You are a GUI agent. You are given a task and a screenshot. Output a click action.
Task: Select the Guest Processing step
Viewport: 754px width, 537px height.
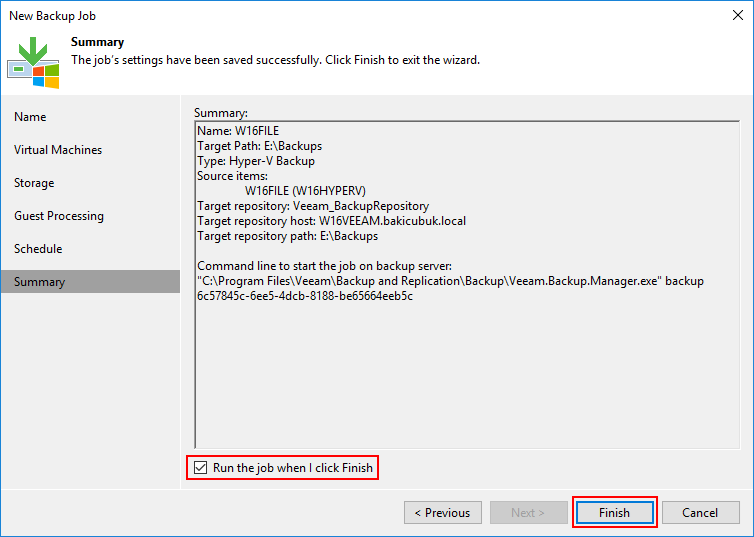coord(59,216)
